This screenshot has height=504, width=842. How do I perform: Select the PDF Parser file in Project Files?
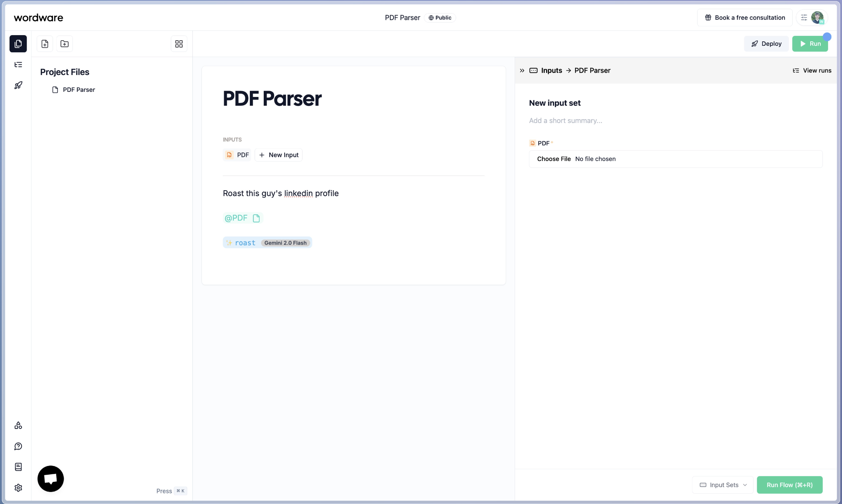pyautogui.click(x=79, y=90)
